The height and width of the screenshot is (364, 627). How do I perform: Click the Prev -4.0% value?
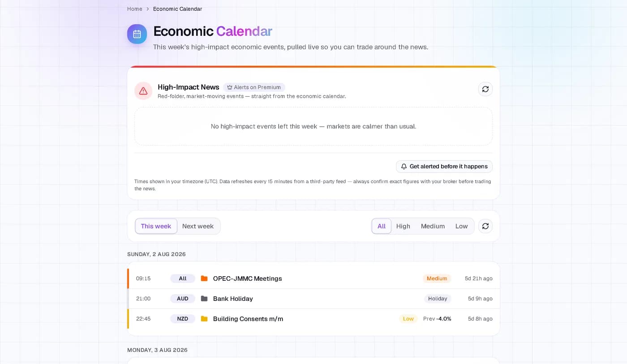(437, 319)
